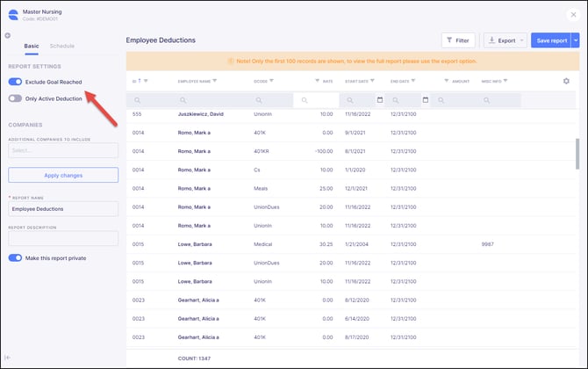The width and height of the screenshot is (588, 369).
Task: Click Rate column search box
Action: (x=316, y=100)
